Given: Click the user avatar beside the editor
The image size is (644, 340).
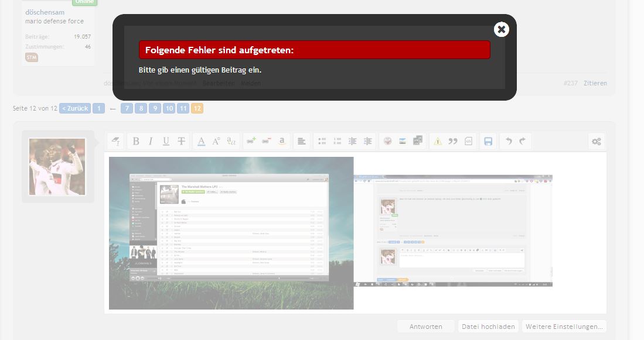Looking at the screenshot, I should [x=57, y=167].
